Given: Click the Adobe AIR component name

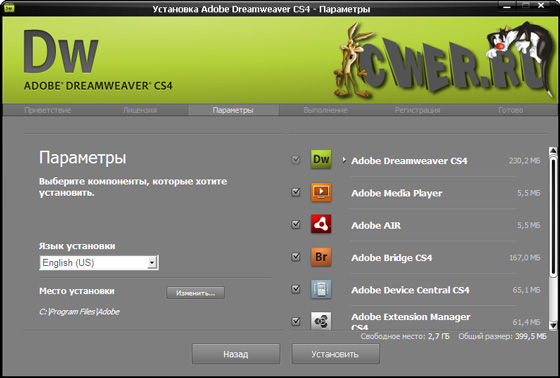Looking at the screenshot, I should [x=376, y=225].
